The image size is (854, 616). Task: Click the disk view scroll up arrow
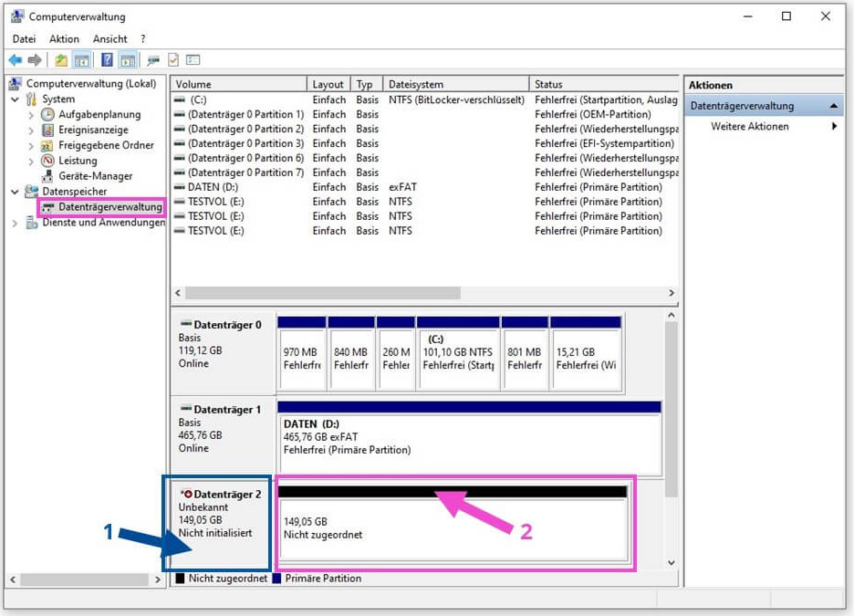coord(671,316)
